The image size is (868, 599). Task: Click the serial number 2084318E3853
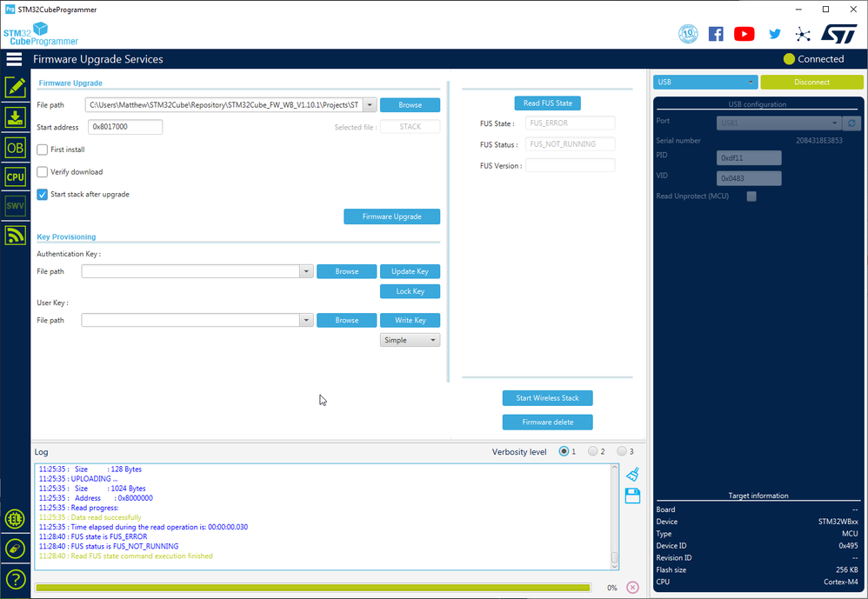pyautogui.click(x=819, y=141)
